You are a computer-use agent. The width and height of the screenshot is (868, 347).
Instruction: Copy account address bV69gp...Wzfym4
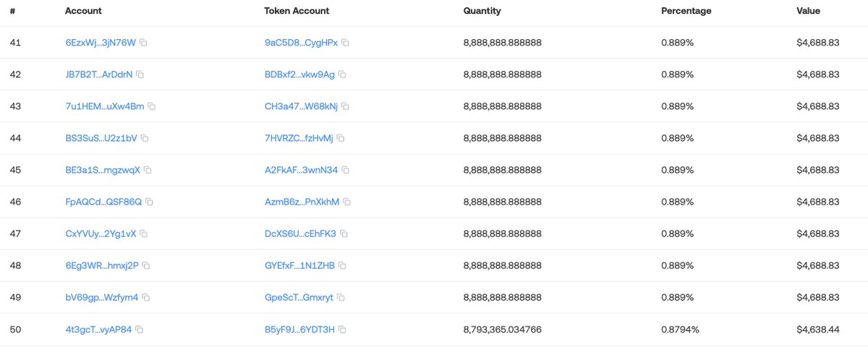pos(145,297)
